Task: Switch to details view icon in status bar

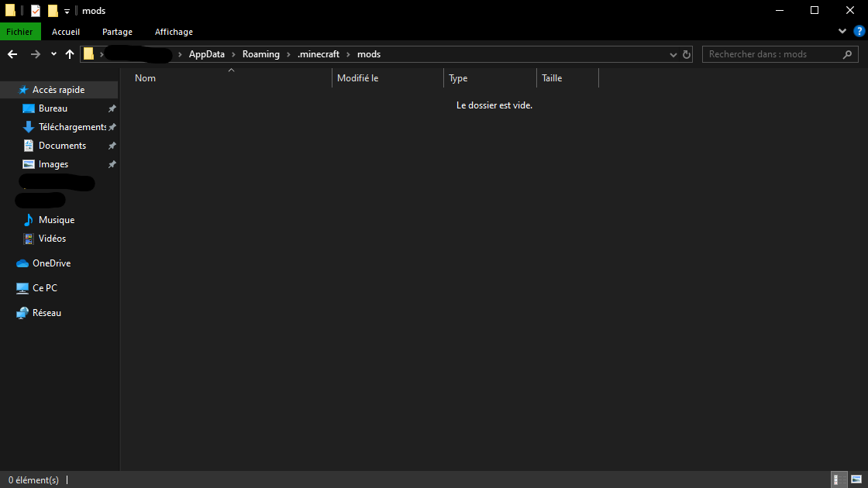Action: (x=839, y=479)
